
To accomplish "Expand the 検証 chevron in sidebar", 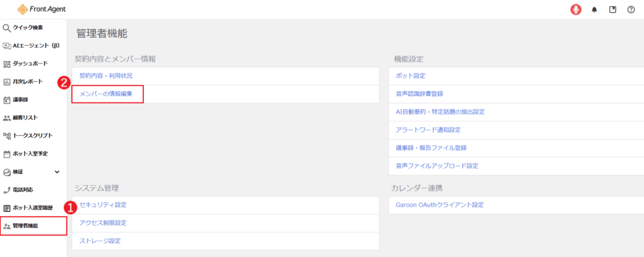I will click(57, 172).
